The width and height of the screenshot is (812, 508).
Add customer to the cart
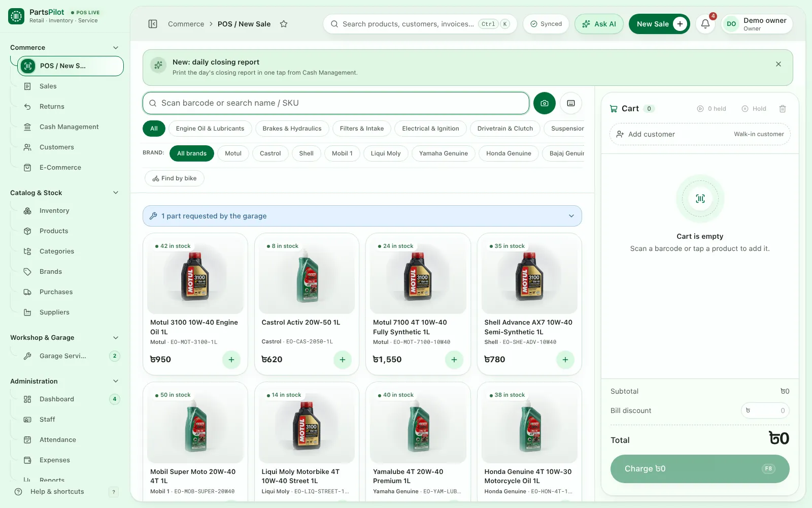700,134
